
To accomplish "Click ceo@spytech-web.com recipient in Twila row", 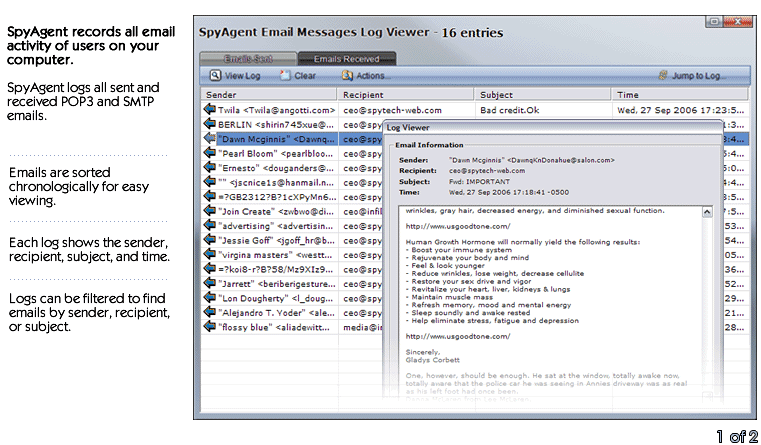I will point(392,110).
